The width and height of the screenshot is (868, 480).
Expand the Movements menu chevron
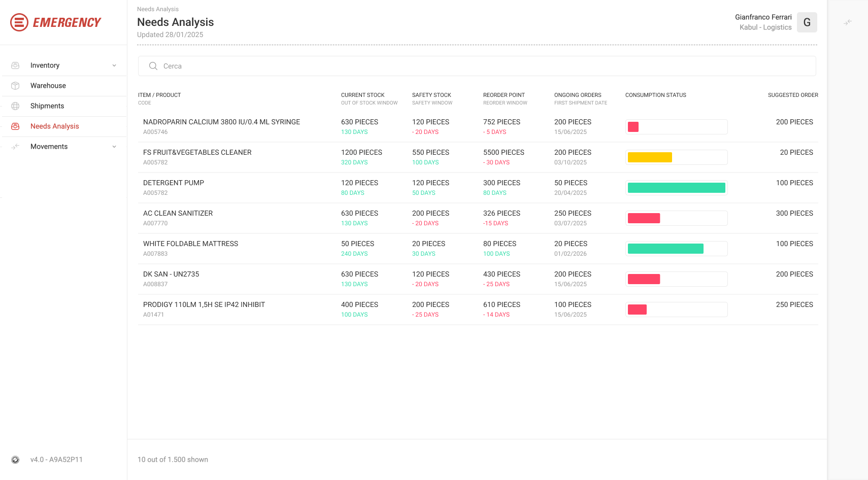[x=114, y=147]
